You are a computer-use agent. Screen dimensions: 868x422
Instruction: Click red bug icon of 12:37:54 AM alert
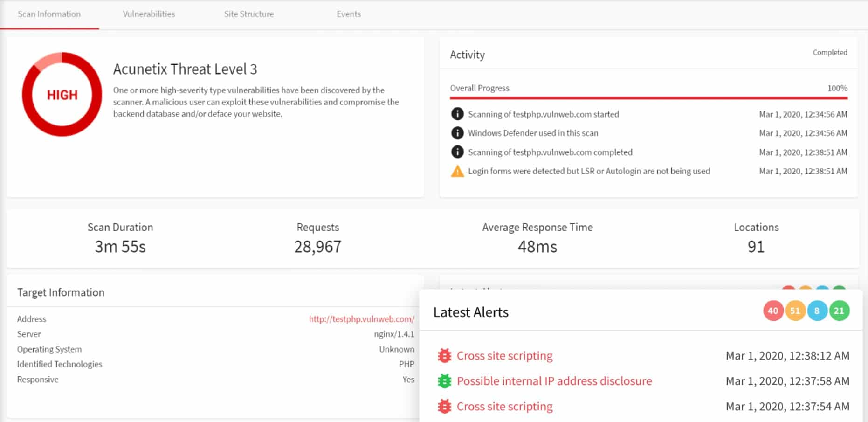pos(445,407)
